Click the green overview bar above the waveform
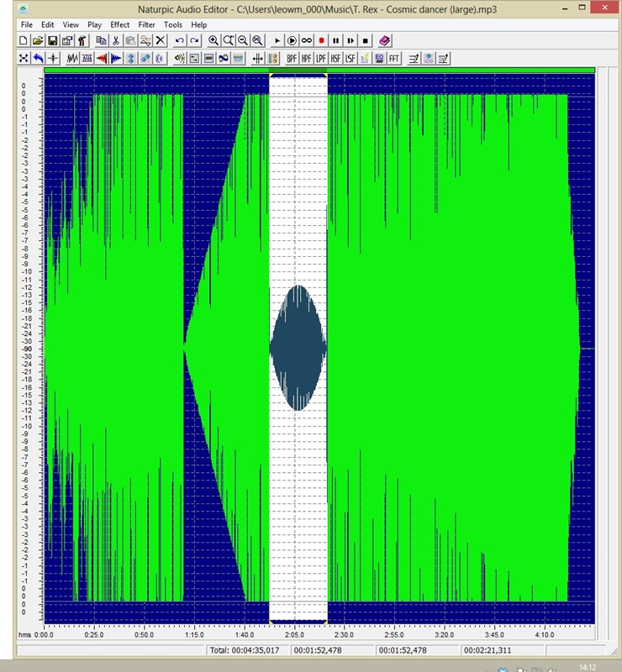622x672 pixels. 319,70
